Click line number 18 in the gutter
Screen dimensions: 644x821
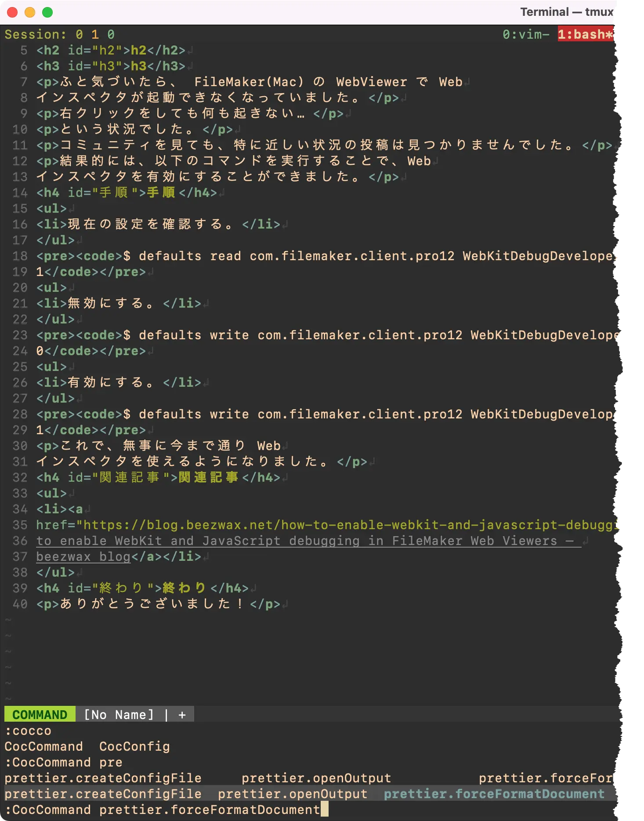(x=20, y=256)
